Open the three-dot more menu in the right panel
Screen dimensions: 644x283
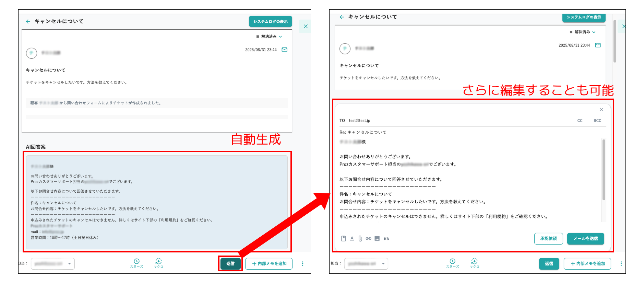pyautogui.click(x=621, y=264)
